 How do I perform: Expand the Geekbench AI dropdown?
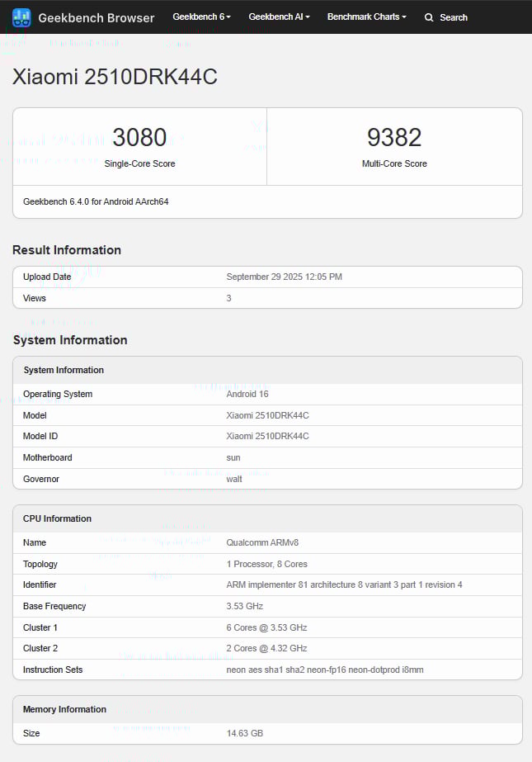[279, 17]
